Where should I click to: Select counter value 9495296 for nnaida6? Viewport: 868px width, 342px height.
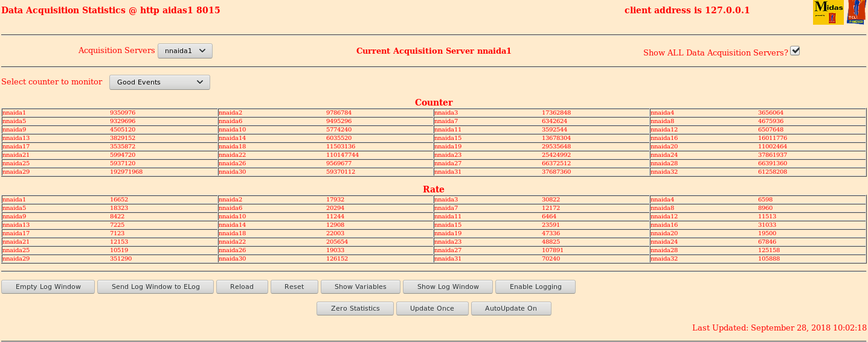coord(339,121)
